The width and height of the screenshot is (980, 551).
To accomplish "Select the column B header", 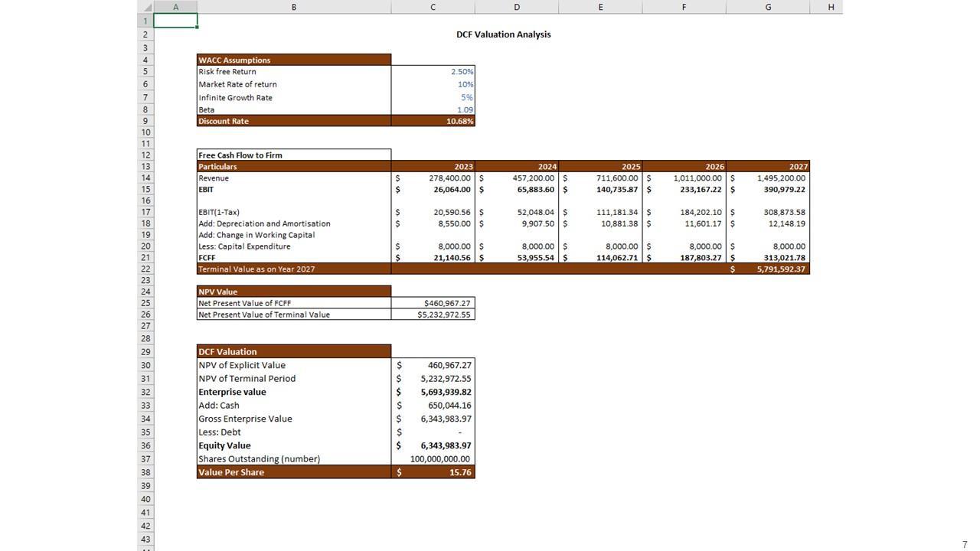I will 294,7.
